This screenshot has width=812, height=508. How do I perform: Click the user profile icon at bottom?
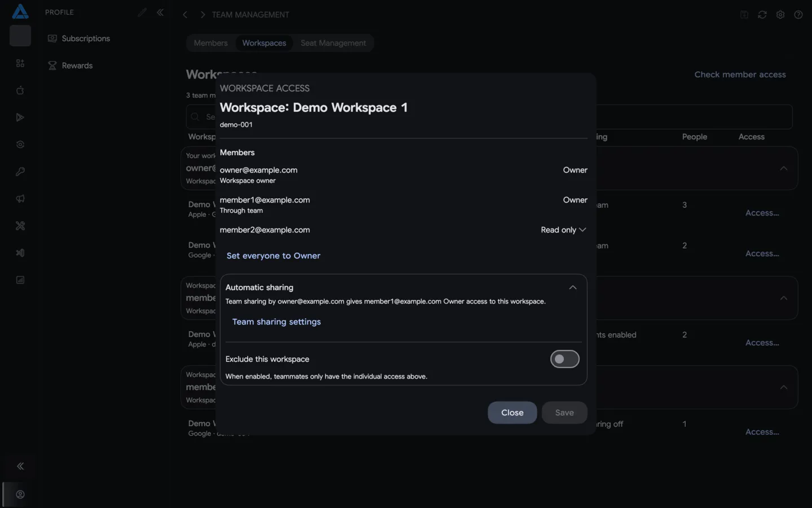pyautogui.click(x=20, y=494)
